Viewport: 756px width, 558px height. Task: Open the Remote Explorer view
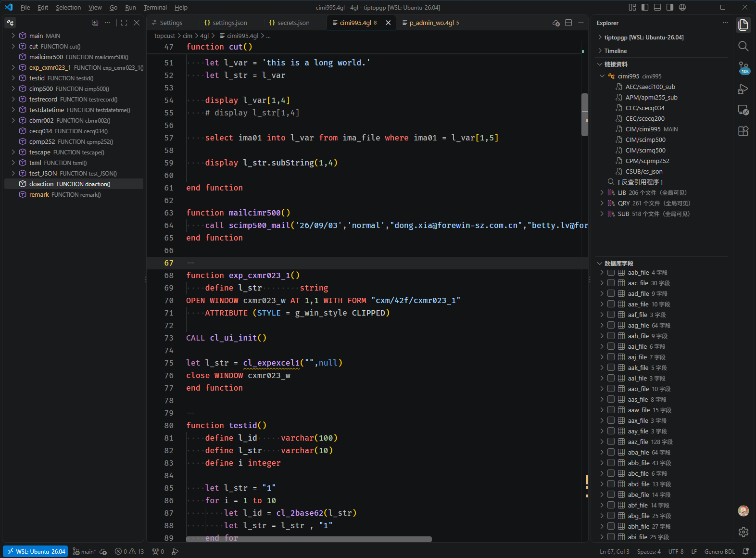click(743, 110)
